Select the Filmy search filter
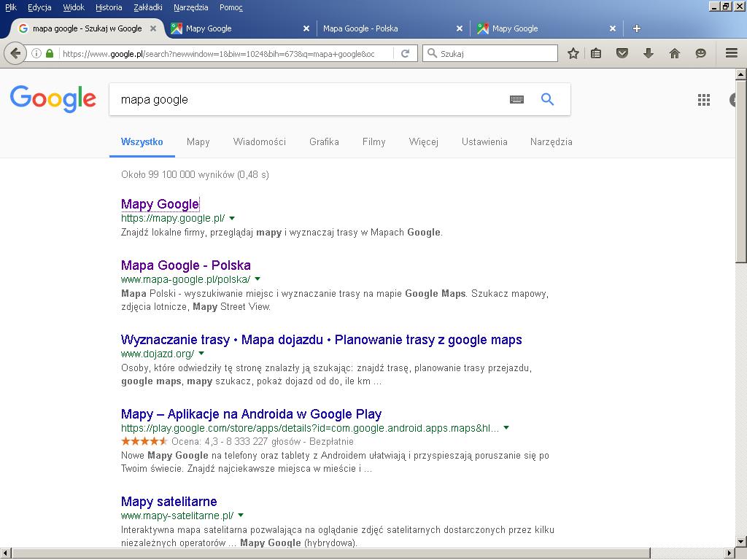Screen dimensions: 747x560 374,142
